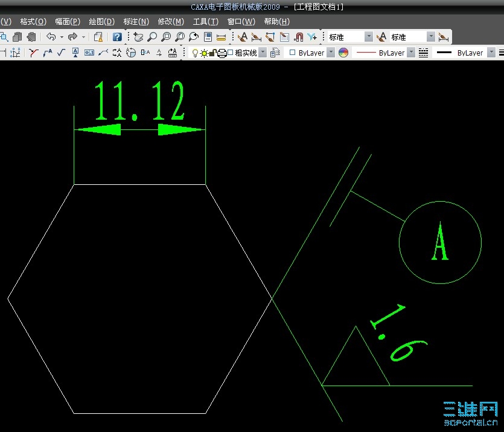Click the ByLayer color square swatch
This screenshot has height=432, width=504.
pyautogui.click(x=292, y=52)
